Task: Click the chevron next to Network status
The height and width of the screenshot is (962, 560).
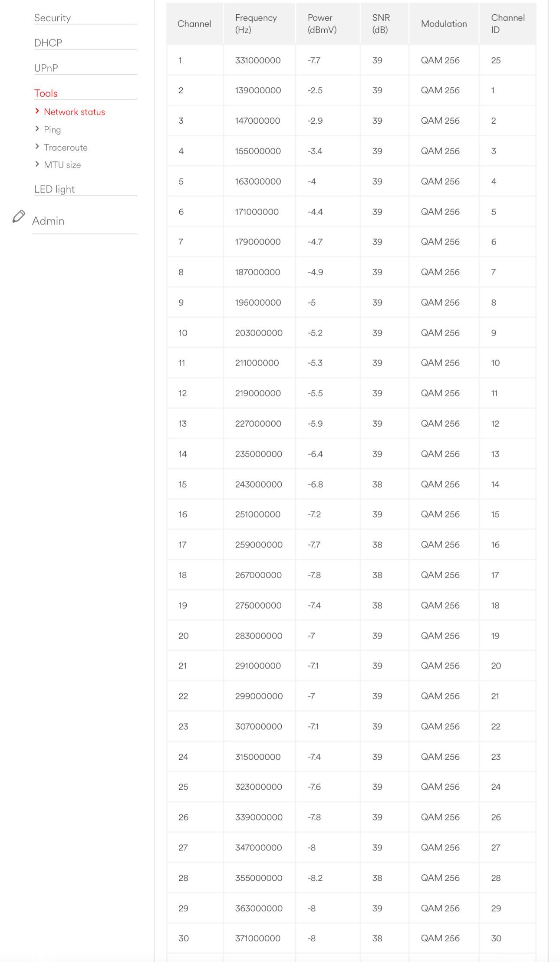Action: click(37, 111)
